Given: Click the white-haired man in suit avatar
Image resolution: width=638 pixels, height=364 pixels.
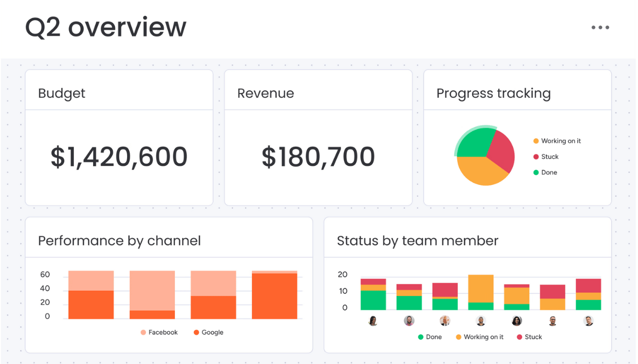Looking at the screenshot, I should [445, 321].
